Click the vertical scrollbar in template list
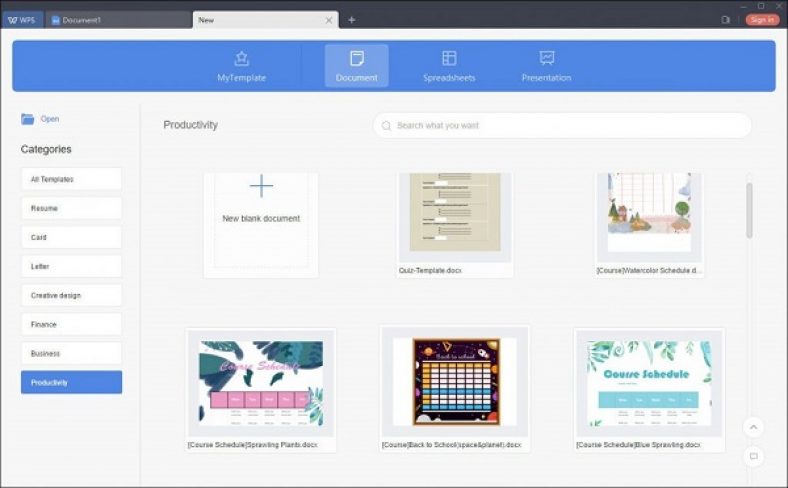Viewport: 788px width, 488px height. [749, 211]
